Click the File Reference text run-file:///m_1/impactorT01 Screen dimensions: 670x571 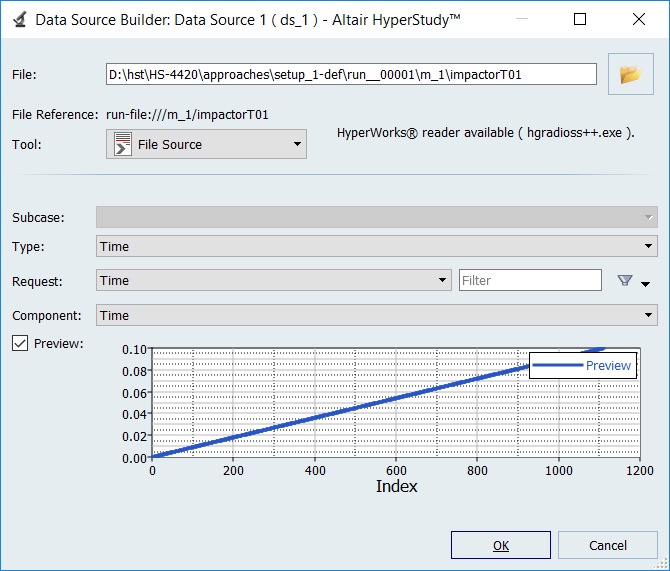click(x=187, y=115)
